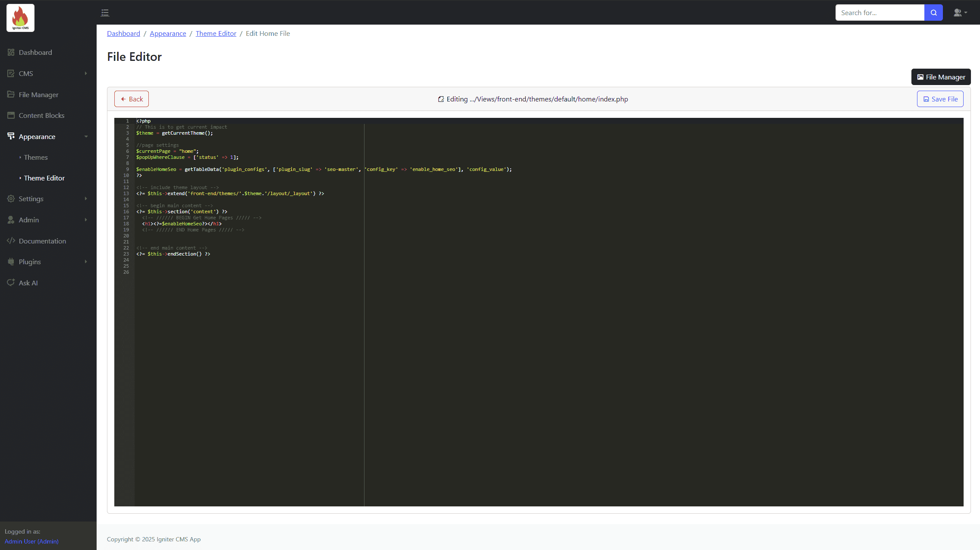Click the File Manager folder icon in sidebar

coord(11,95)
